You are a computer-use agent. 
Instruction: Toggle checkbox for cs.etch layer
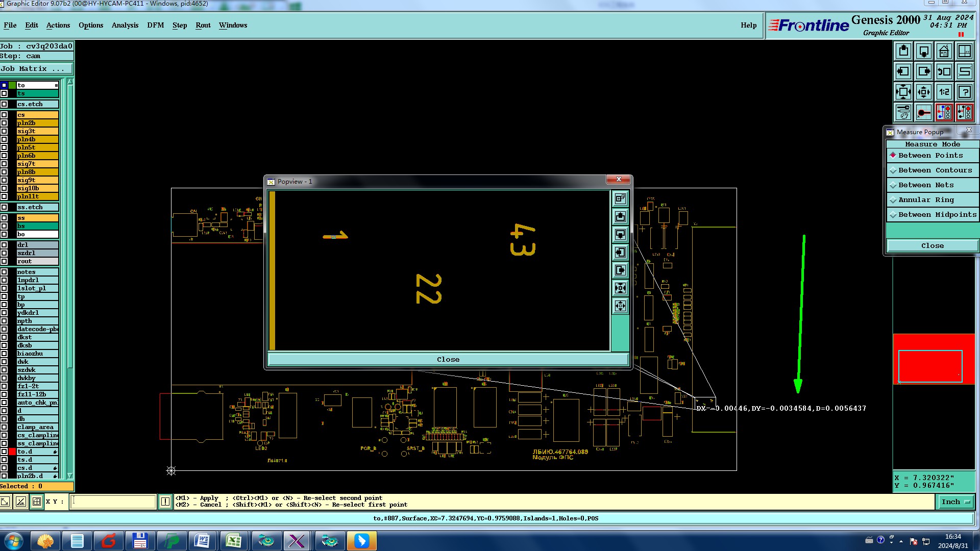(x=4, y=104)
